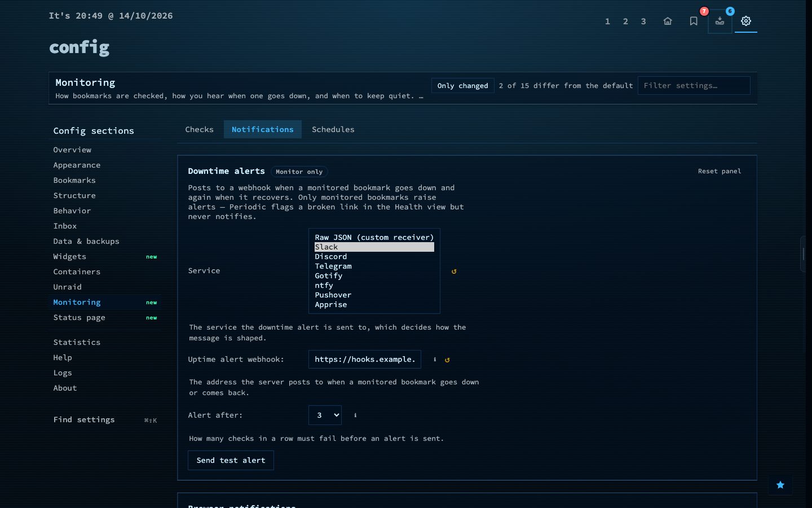This screenshot has height=508, width=812.
Task: Select Apprise in the Service list
Action: (374, 305)
